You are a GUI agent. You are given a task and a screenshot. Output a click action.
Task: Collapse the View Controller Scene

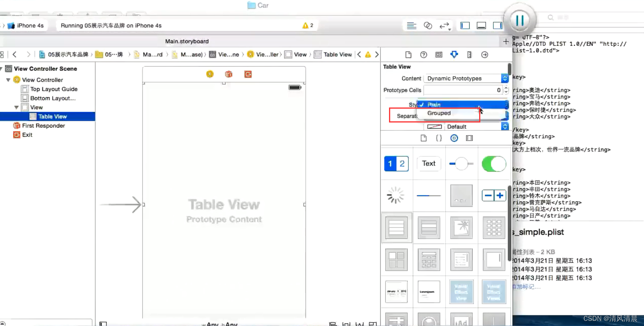click(x=1, y=69)
